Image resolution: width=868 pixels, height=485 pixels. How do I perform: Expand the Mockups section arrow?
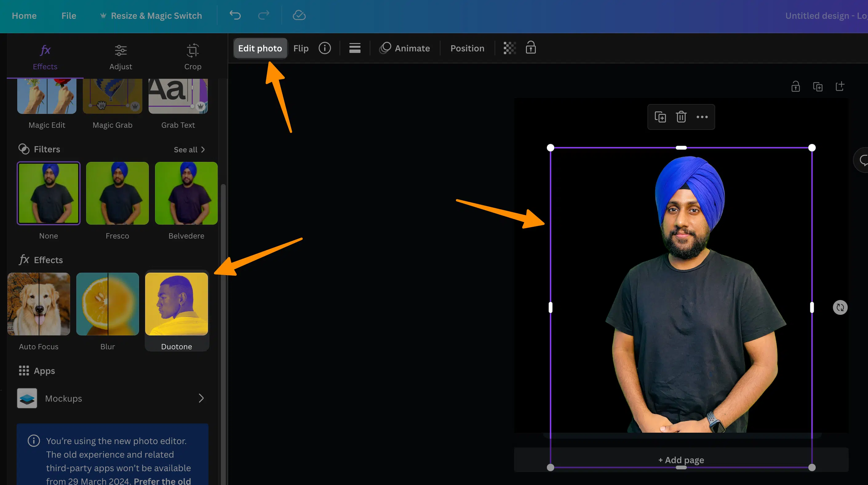click(x=201, y=398)
